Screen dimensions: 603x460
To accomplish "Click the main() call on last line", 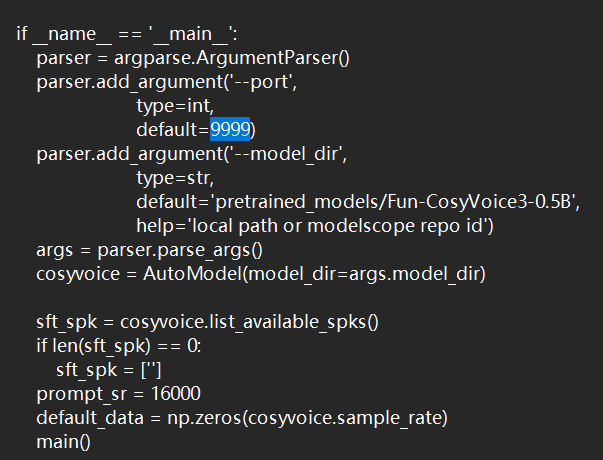I will (63, 441).
